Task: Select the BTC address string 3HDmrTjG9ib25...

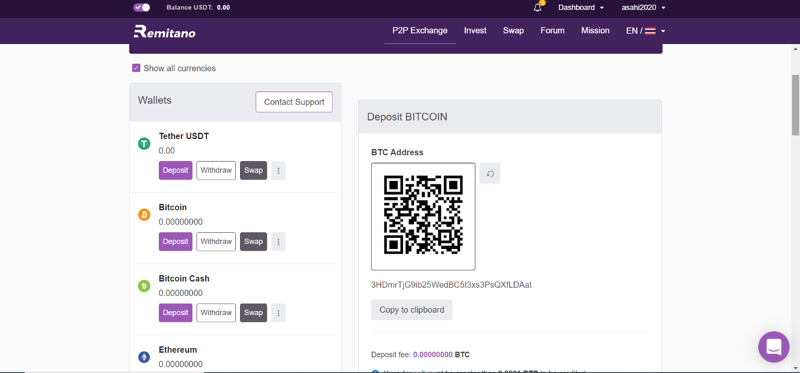Action: [x=451, y=285]
